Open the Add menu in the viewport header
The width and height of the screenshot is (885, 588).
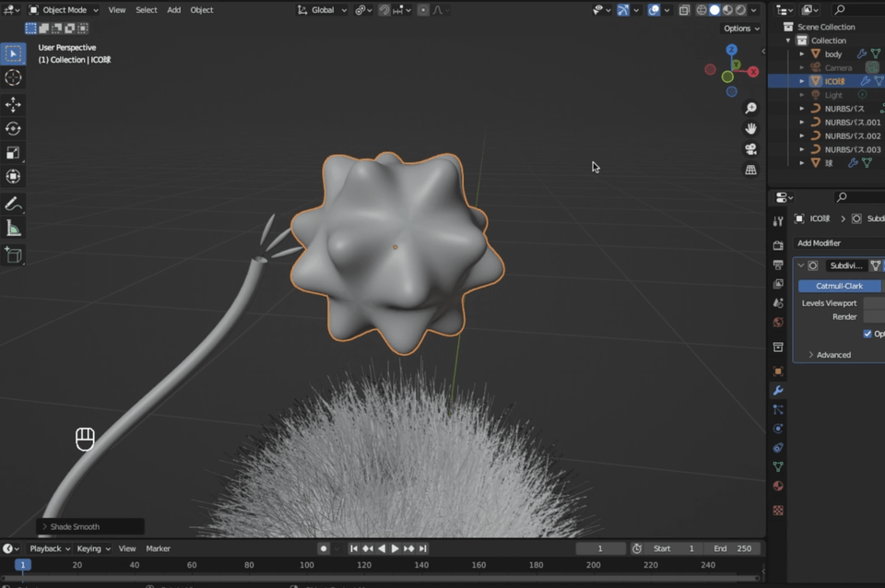tap(173, 10)
